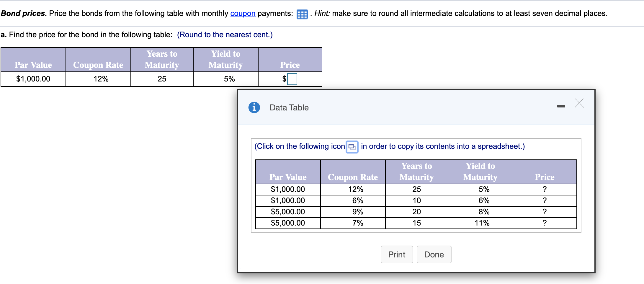This screenshot has height=284, width=644.
Task: Focus the Price answer input box
Action: pyautogui.click(x=292, y=79)
